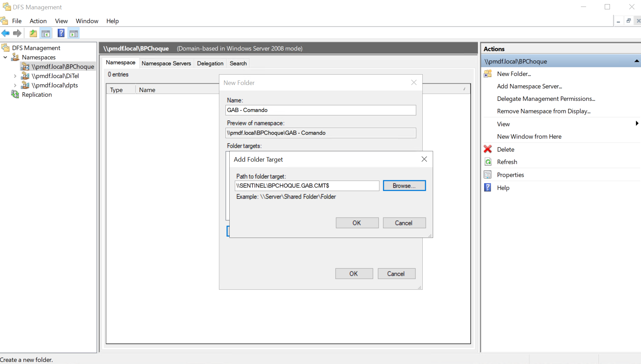Click the Show/Hide Action Pane icon
Screen dimensions: 641x364
[x=74, y=33]
